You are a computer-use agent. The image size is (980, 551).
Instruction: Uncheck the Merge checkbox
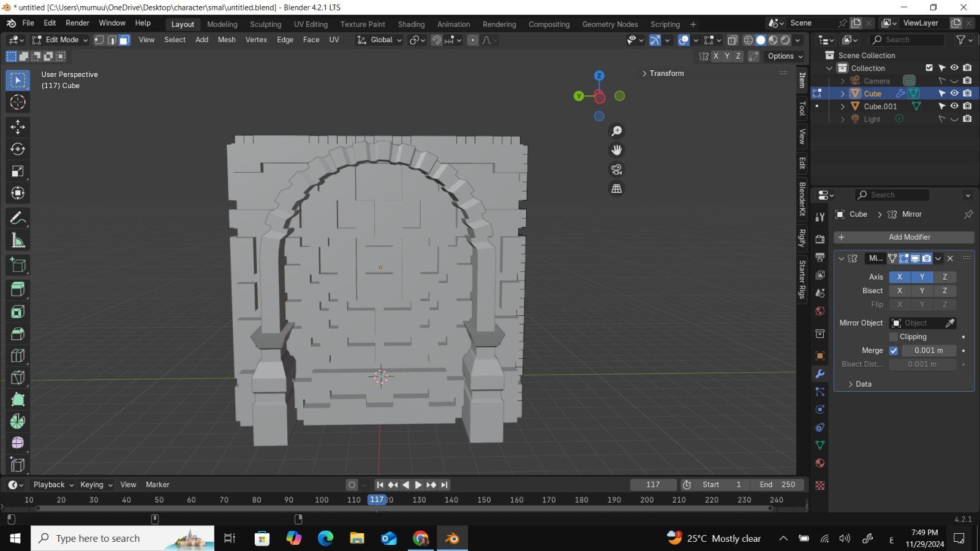click(893, 351)
